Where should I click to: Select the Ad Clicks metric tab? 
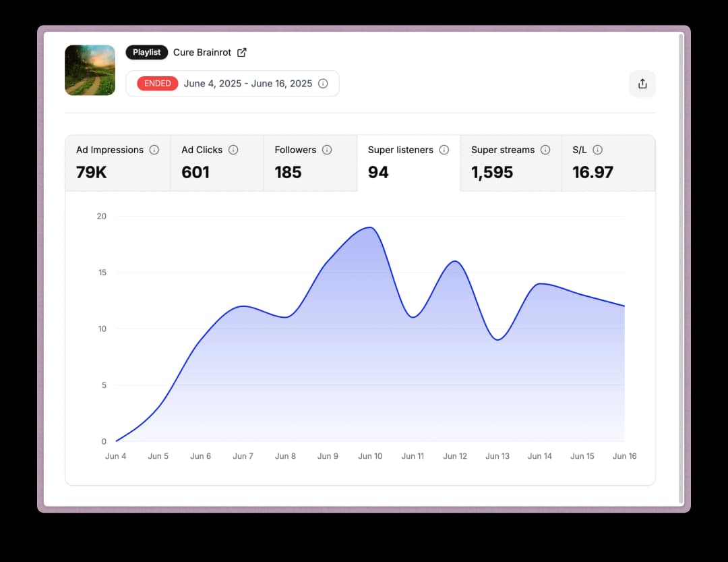pyautogui.click(x=216, y=163)
